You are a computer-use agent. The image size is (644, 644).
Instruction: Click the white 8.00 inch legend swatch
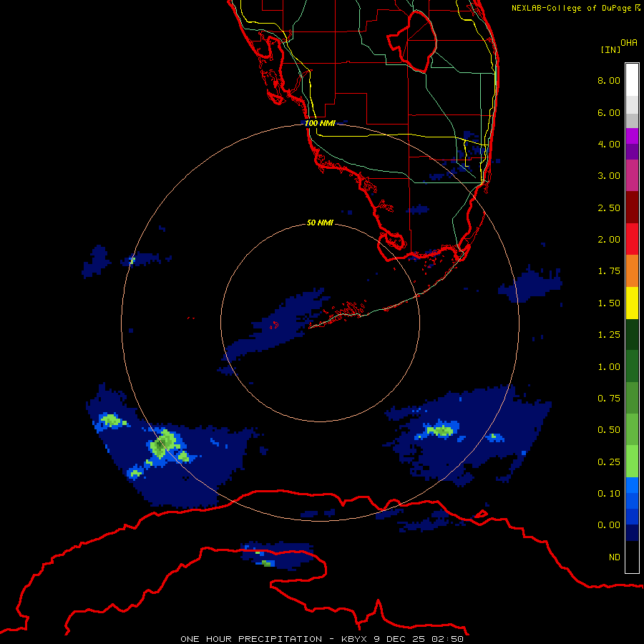pos(632,80)
